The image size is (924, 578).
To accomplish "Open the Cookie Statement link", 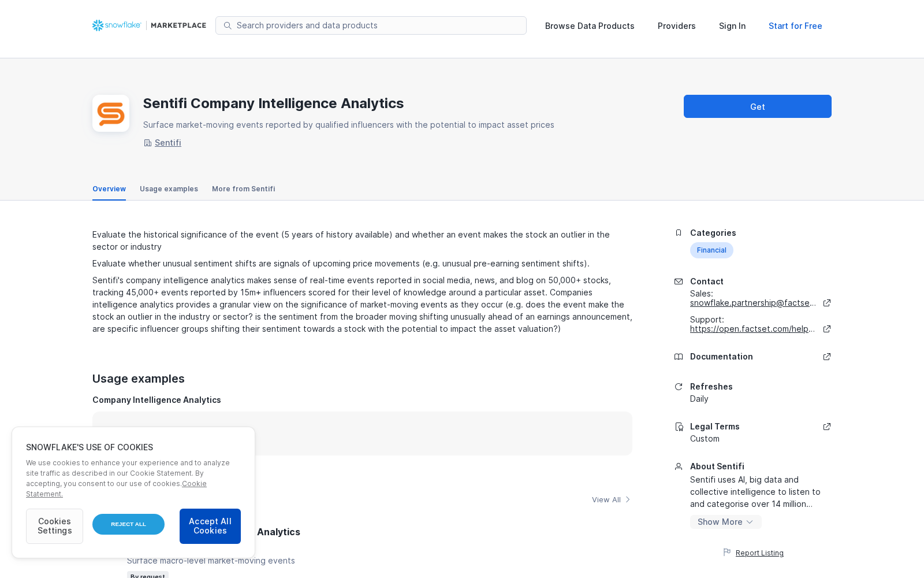I will 116,489.
